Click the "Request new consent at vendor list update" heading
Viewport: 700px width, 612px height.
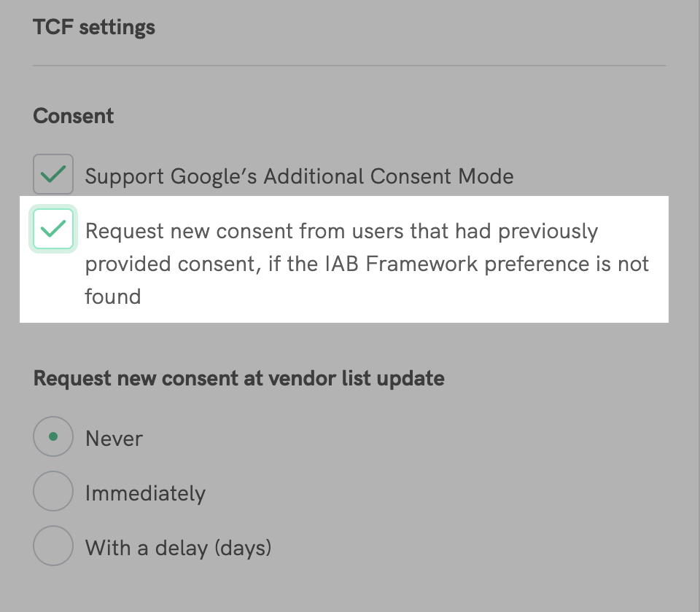[239, 379]
